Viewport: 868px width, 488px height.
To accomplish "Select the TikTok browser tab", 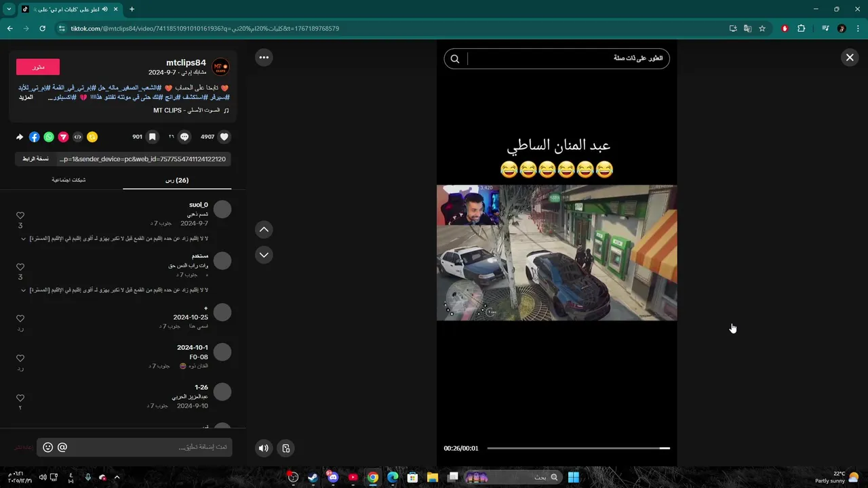I will click(69, 9).
